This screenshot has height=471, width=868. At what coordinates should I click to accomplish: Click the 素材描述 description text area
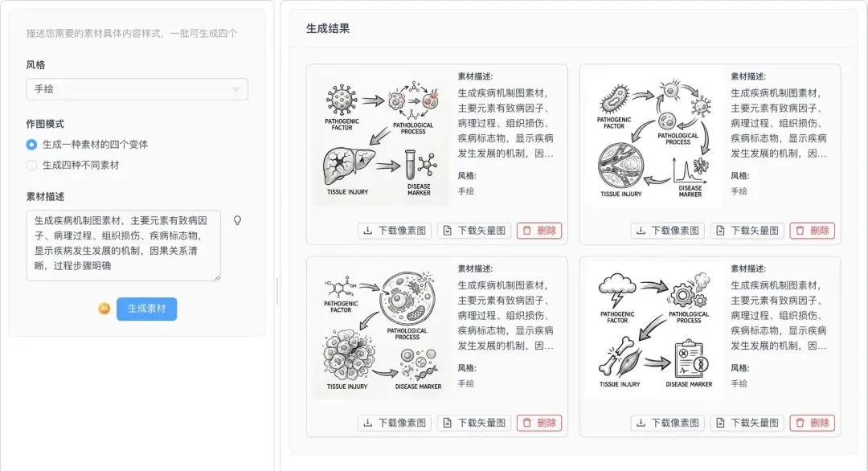tap(124, 245)
